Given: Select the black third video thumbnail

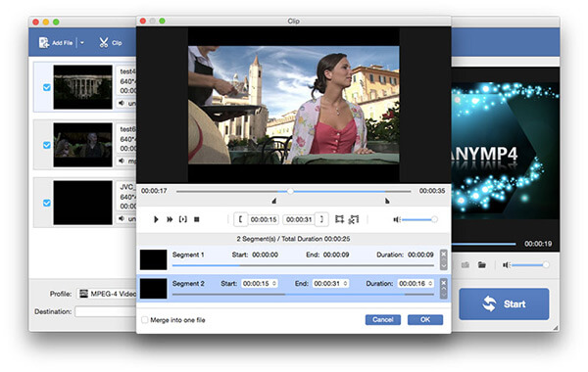Looking at the screenshot, I should (x=83, y=203).
